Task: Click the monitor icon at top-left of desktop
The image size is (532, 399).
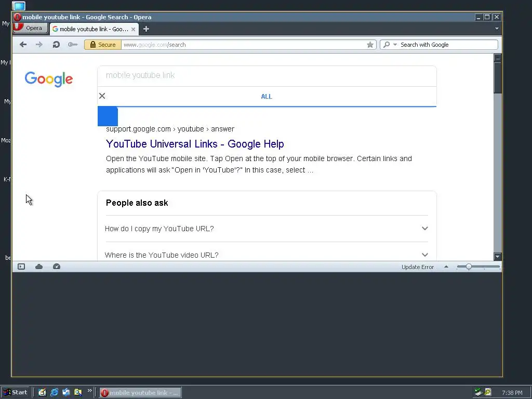Action: [19, 6]
